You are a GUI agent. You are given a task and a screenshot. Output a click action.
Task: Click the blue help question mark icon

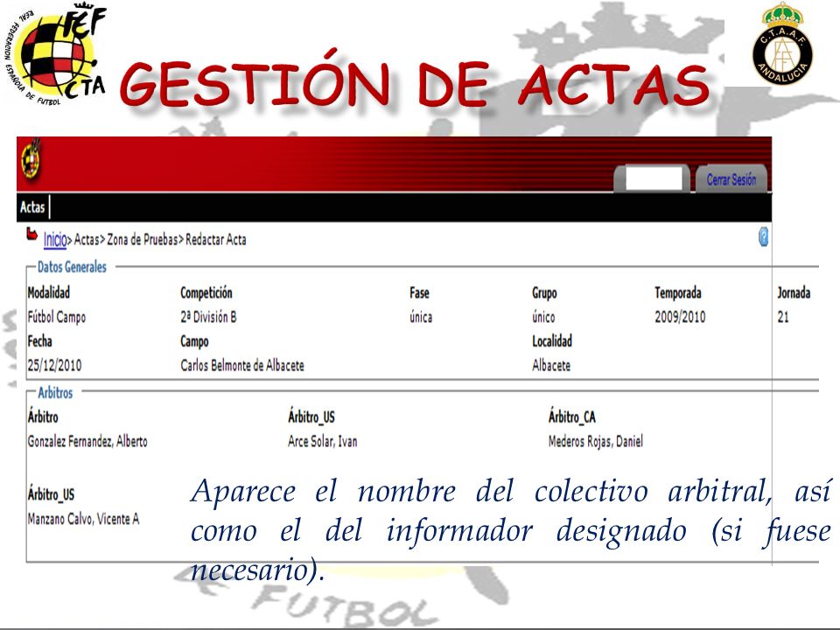[x=763, y=236]
